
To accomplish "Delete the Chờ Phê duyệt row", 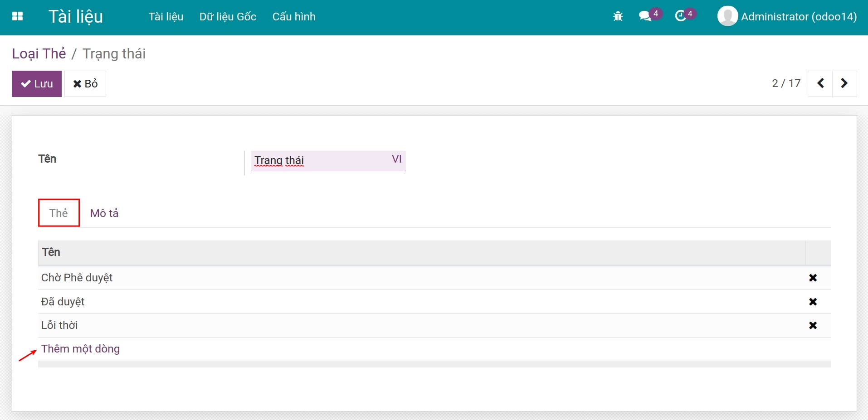I will [x=813, y=278].
